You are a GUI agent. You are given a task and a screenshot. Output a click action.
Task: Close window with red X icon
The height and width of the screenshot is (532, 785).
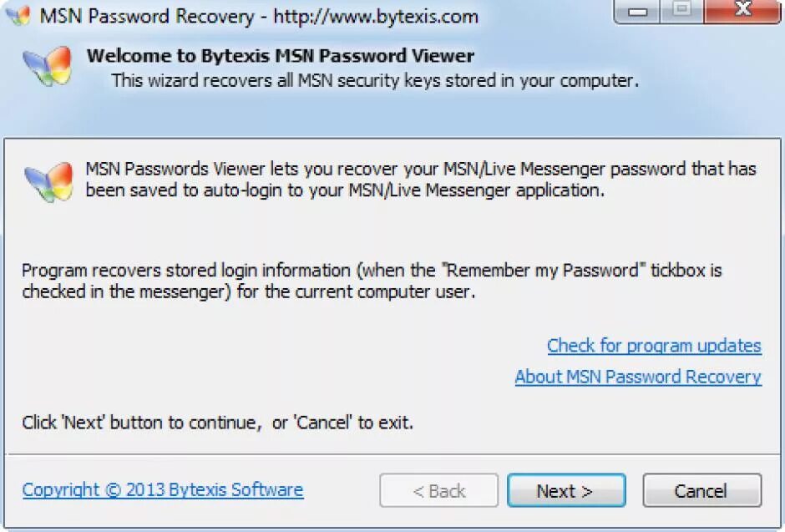pos(741,12)
